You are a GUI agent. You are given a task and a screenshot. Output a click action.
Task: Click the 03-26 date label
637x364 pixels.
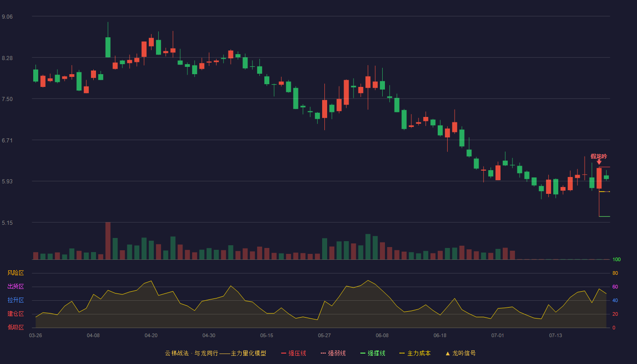click(x=35, y=335)
